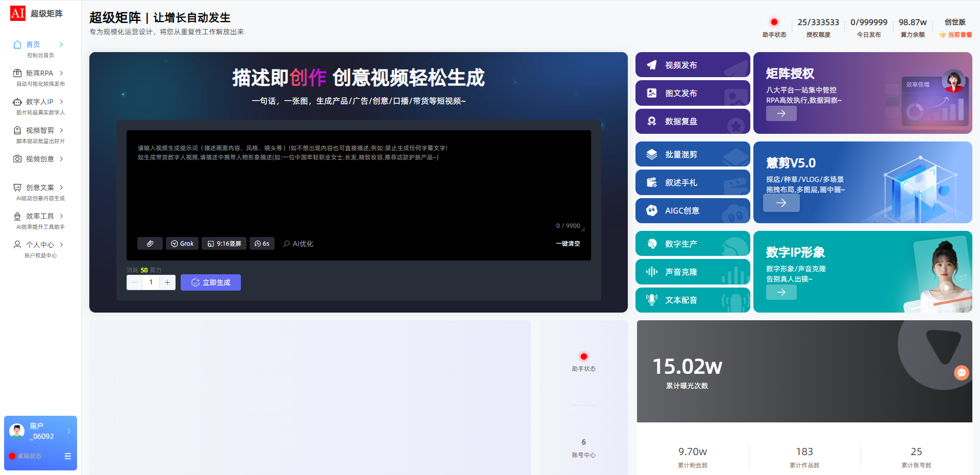
Task: Expand the 视频智剪 chevron
Action: tap(61, 130)
